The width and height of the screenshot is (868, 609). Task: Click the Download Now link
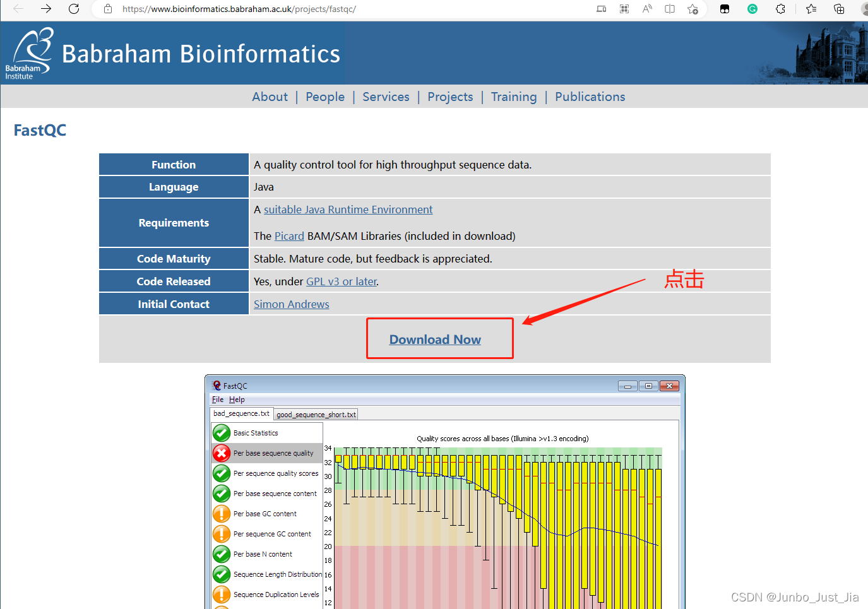(x=435, y=340)
